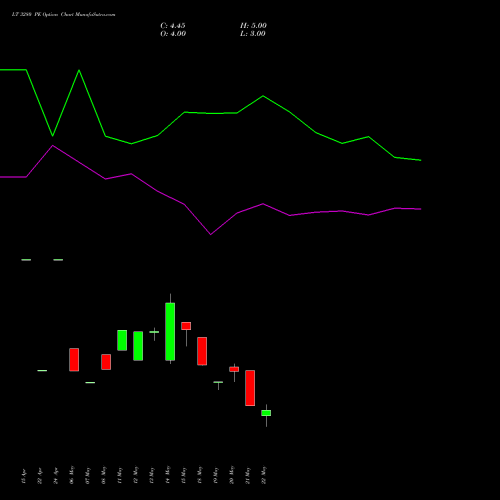Select the '14 May' date axis label
Image resolution: width=500 pixels, height=500 pixels.
coord(168,475)
